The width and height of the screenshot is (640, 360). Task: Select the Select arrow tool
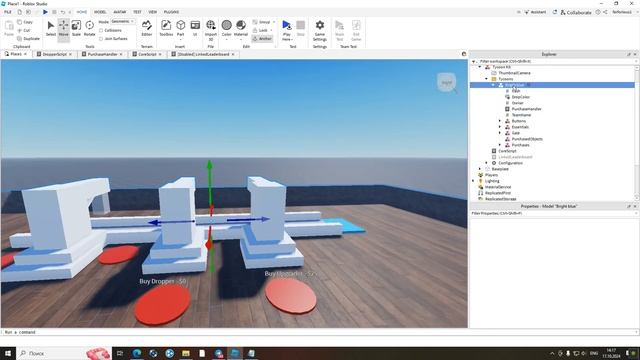(51, 29)
